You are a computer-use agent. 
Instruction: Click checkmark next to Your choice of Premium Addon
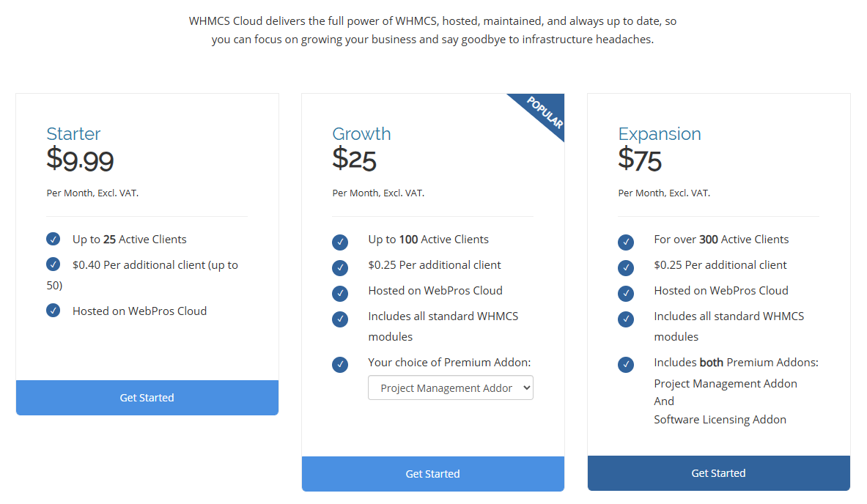click(340, 365)
